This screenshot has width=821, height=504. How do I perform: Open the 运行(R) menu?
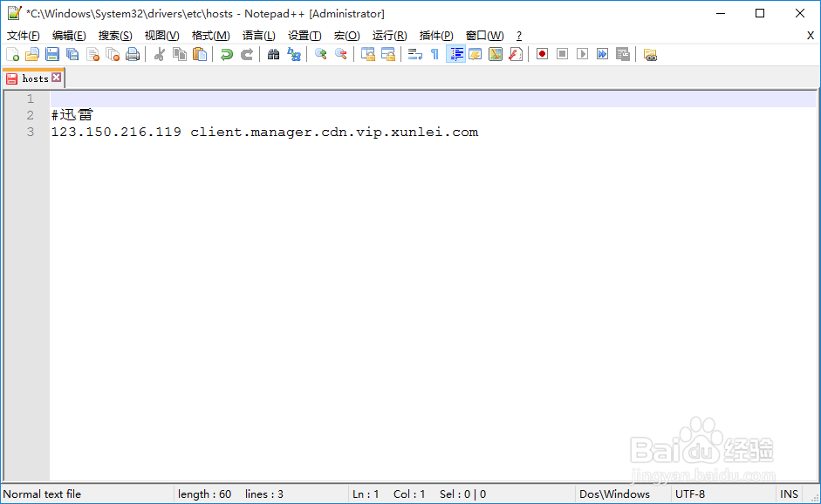click(x=389, y=36)
